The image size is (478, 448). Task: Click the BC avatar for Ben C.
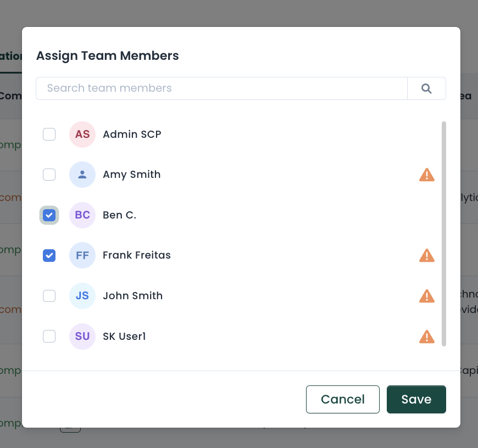(82, 215)
